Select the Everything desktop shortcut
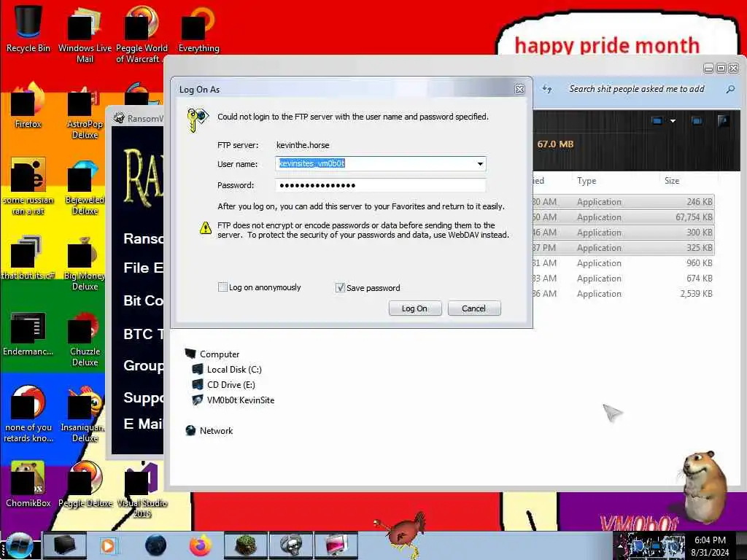Viewport: 747px width, 560px height. 198,29
